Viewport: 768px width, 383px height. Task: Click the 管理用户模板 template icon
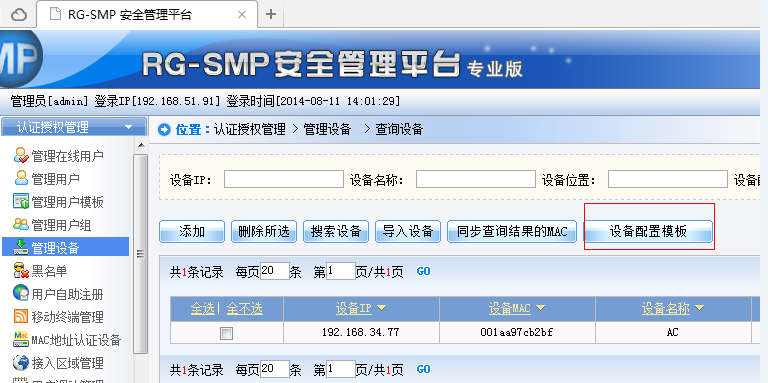(x=21, y=201)
